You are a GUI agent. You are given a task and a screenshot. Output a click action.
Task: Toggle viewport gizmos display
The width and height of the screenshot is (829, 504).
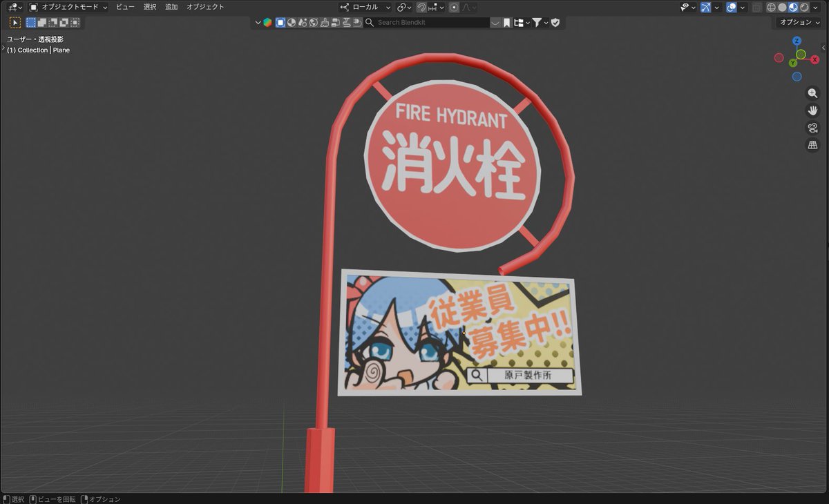705,7
